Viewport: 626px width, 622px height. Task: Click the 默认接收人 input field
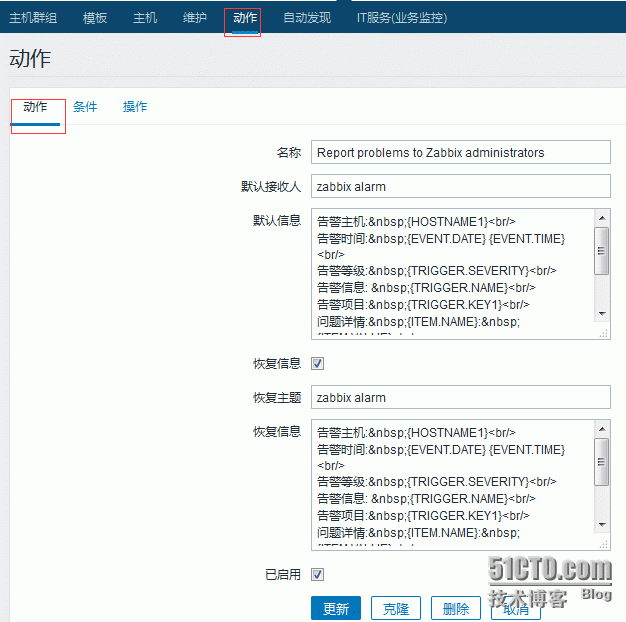coord(461,186)
